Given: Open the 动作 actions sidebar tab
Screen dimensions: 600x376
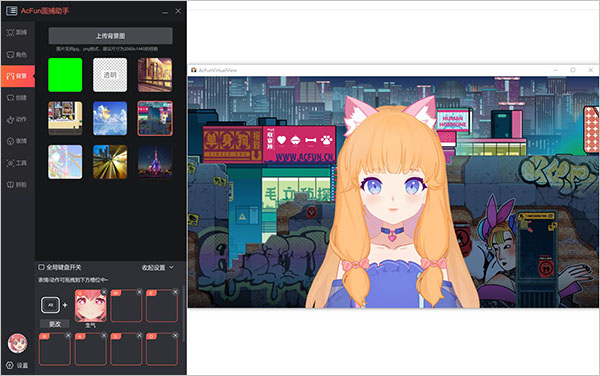Looking at the screenshot, I should point(17,119).
